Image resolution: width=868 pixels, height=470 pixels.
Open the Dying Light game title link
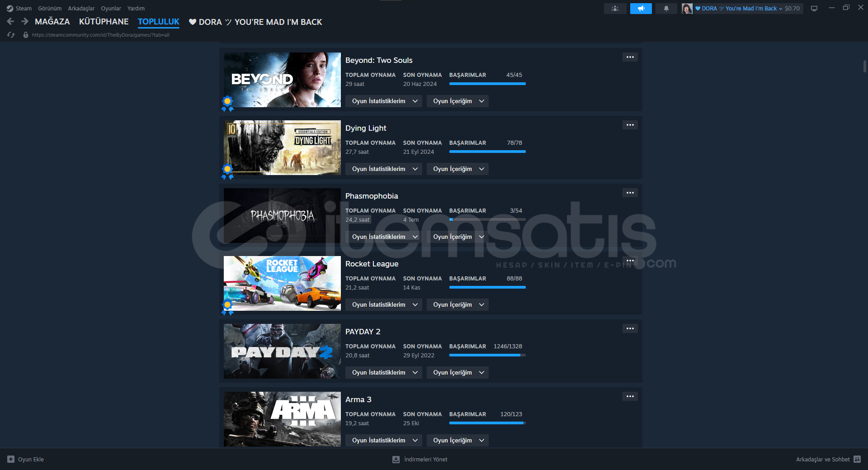366,128
